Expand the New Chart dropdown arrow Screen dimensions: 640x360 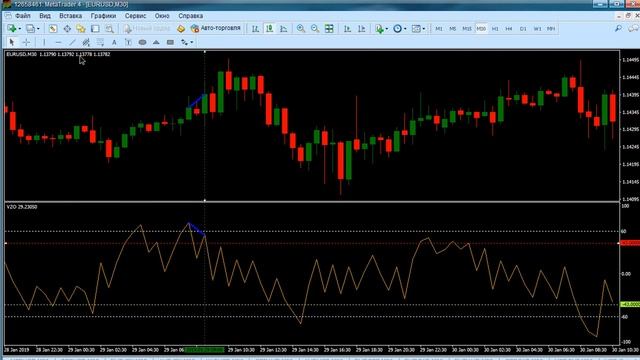tap(20, 29)
